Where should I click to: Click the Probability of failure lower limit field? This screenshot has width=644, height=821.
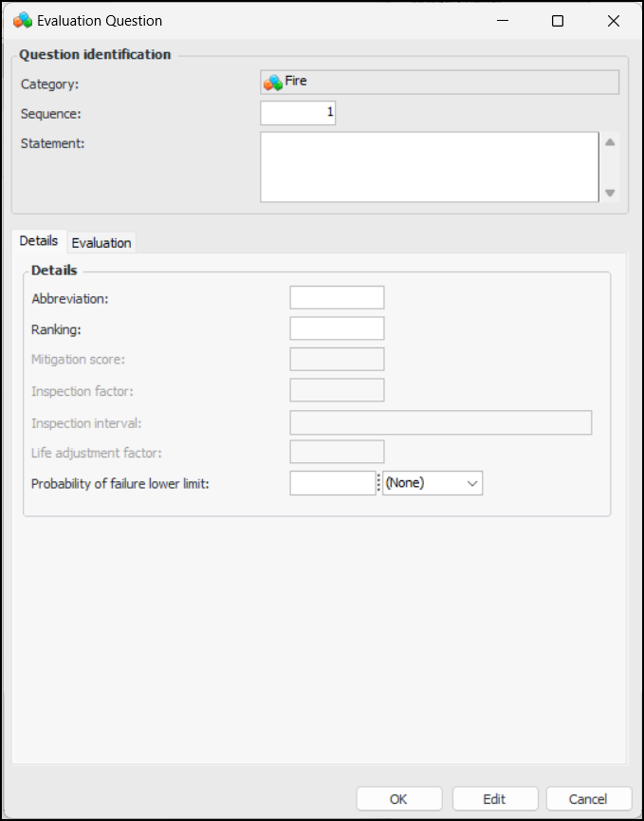[x=332, y=483]
